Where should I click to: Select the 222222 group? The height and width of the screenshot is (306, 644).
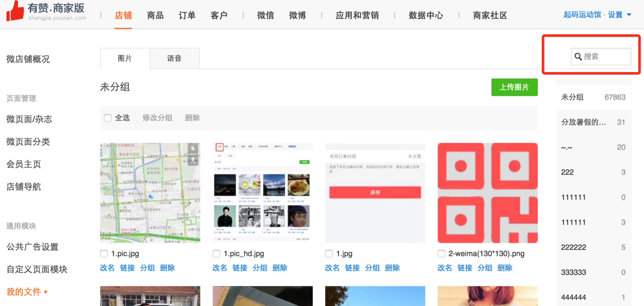pyautogui.click(x=594, y=247)
